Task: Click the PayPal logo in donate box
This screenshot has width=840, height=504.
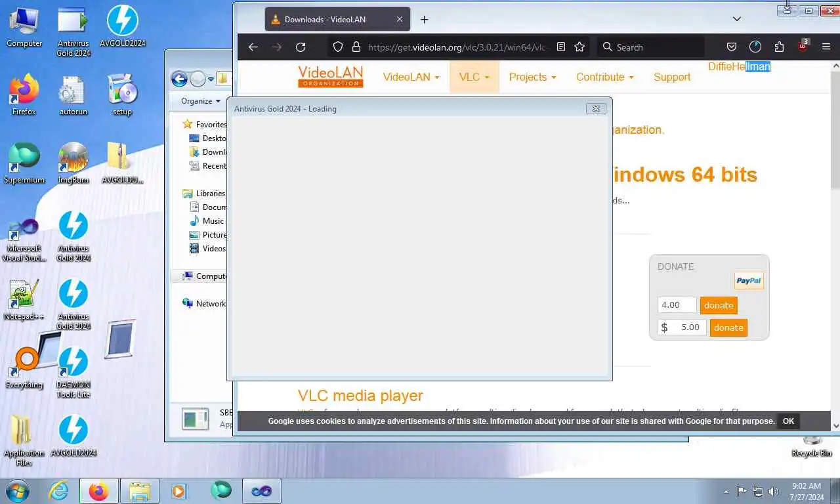Action: click(x=749, y=281)
